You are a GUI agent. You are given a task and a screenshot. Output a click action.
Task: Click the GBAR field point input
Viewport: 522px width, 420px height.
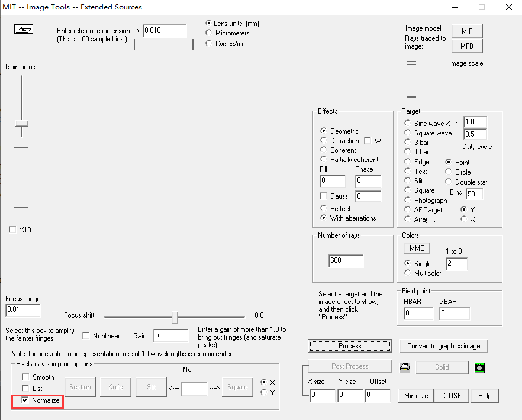tap(455, 314)
